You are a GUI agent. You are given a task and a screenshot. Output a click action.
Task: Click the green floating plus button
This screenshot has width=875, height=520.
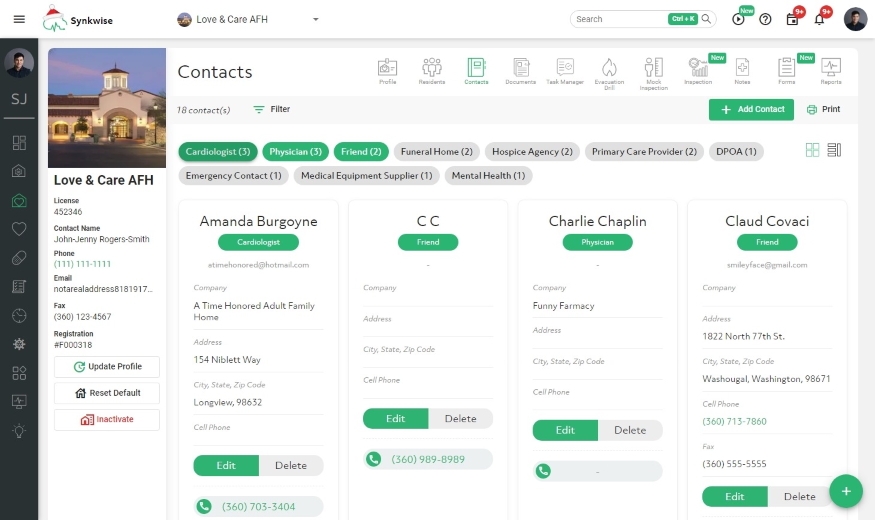[845, 491]
